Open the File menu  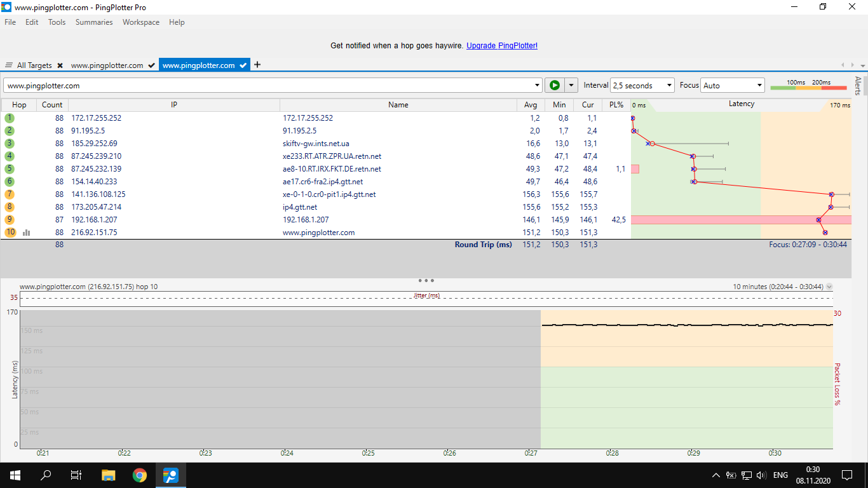(10, 22)
